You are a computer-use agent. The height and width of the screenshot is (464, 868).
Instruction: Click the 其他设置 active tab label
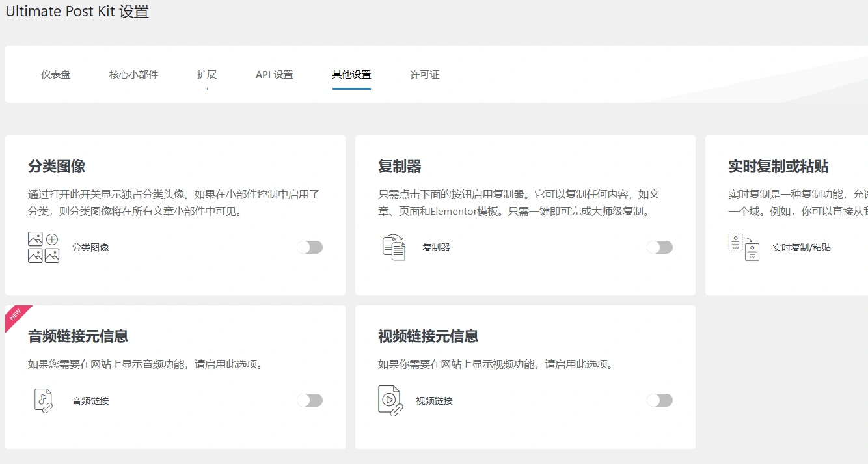coord(351,74)
